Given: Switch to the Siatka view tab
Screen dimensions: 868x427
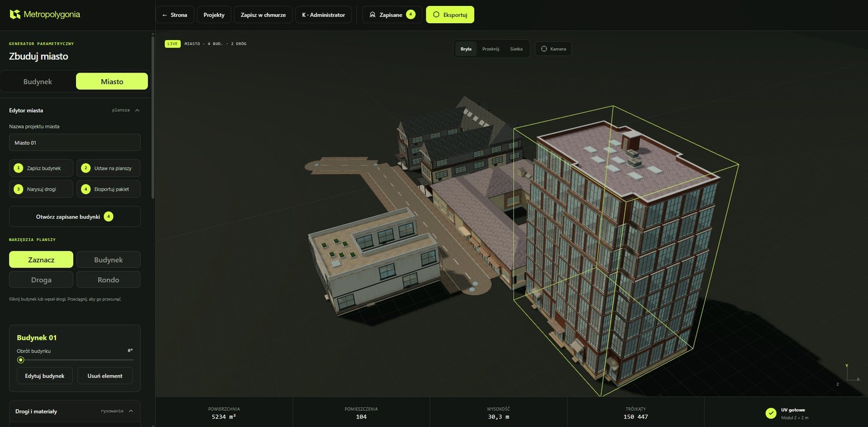Looking at the screenshot, I should coord(516,49).
